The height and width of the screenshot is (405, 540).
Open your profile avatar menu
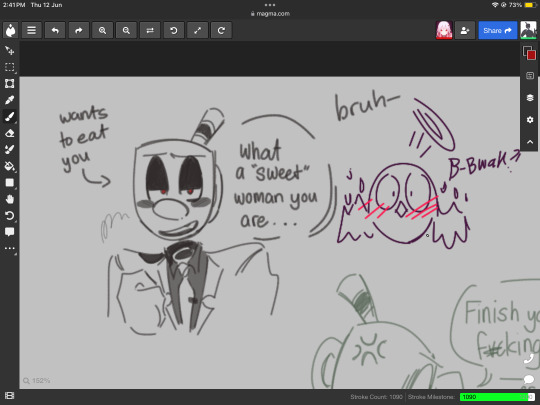point(529,30)
